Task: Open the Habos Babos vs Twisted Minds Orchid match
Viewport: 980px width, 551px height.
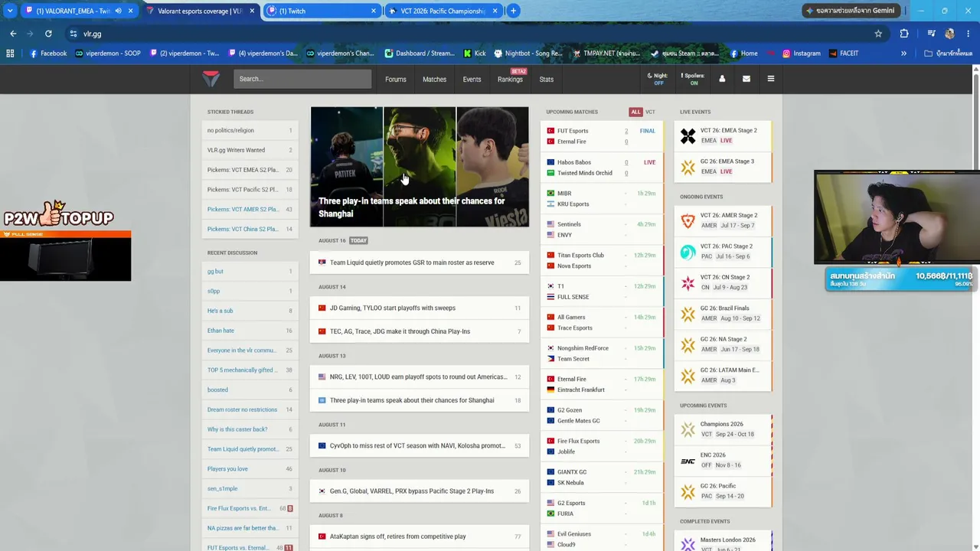Action: tap(602, 168)
